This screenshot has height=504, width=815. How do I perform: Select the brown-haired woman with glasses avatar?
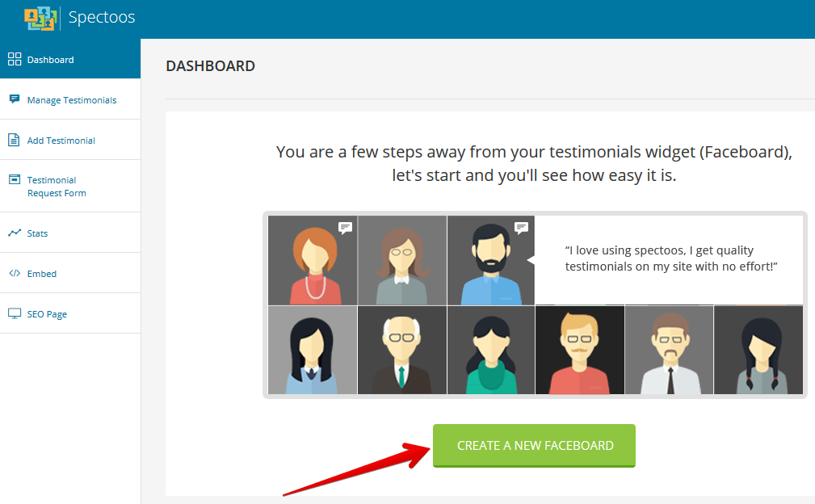pyautogui.click(x=401, y=260)
